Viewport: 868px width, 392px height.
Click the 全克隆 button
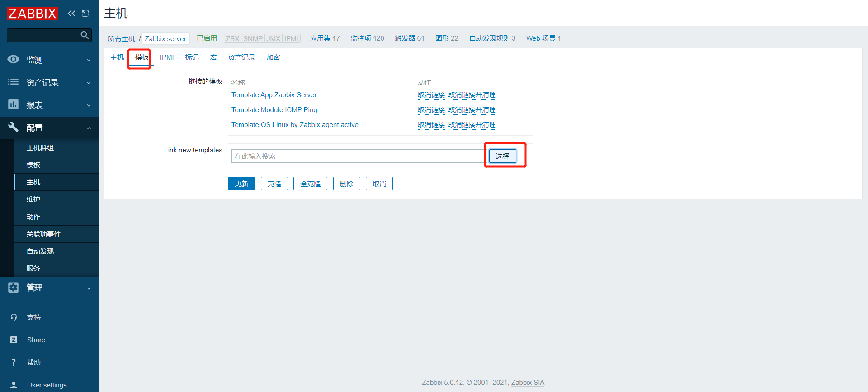[x=310, y=184]
